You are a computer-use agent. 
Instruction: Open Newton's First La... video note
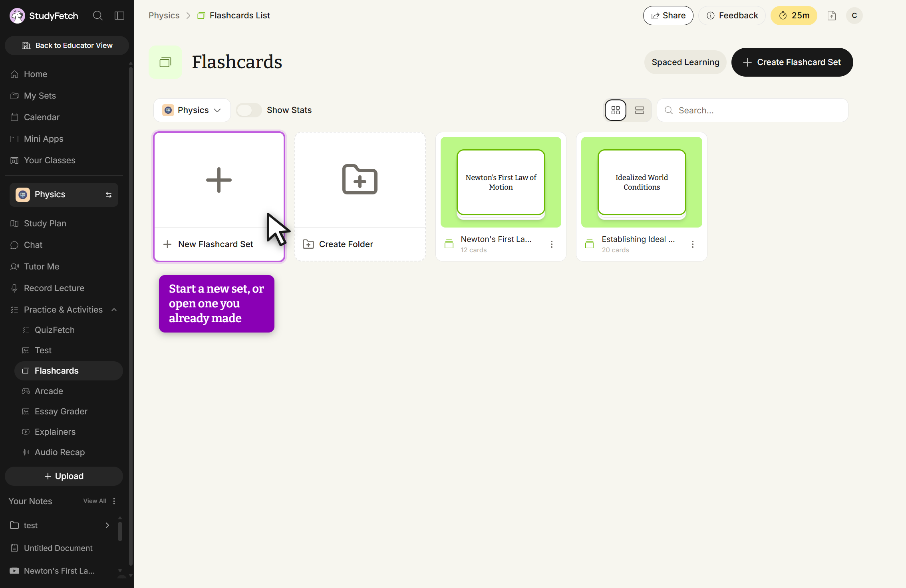point(60,571)
